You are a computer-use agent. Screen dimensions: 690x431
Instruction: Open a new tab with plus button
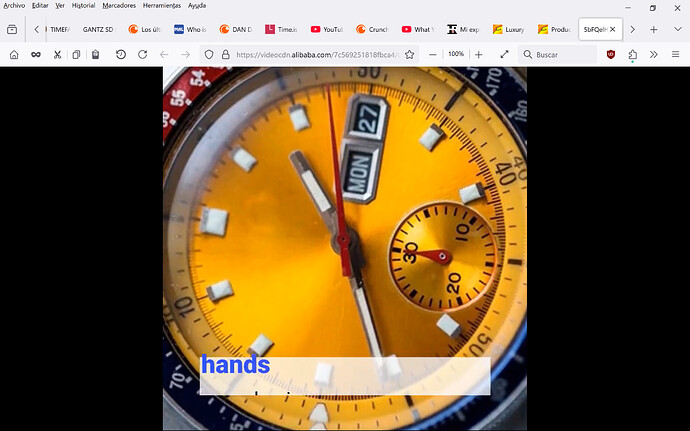(x=654, y=29)
